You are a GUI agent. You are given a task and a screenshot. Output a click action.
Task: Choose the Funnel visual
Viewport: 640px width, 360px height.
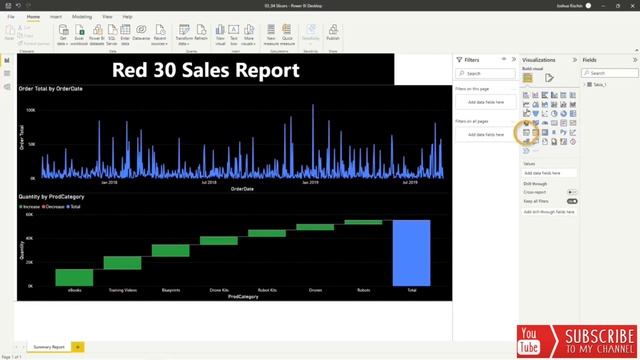click(536, 114)
